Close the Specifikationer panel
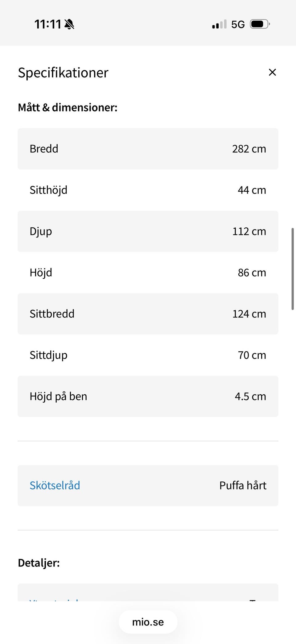296x644 pixels. (x=272, y=72)
